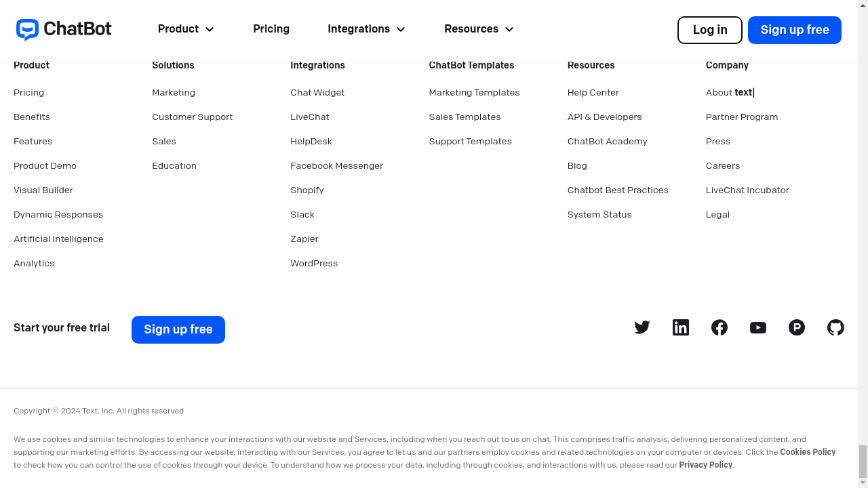
Task: Visit the System Status link
Action: tap(599, 215)
